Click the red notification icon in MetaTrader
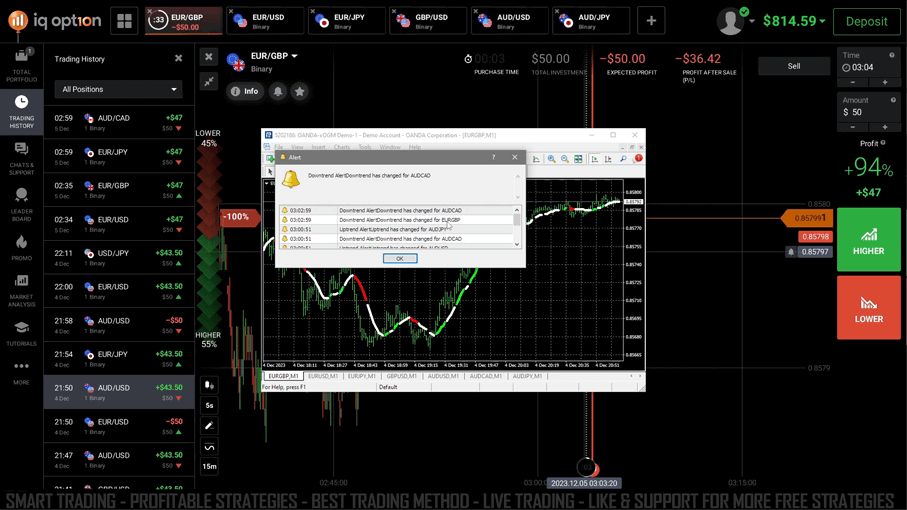The height and width of the screenshot is (510, 907). 639,158
